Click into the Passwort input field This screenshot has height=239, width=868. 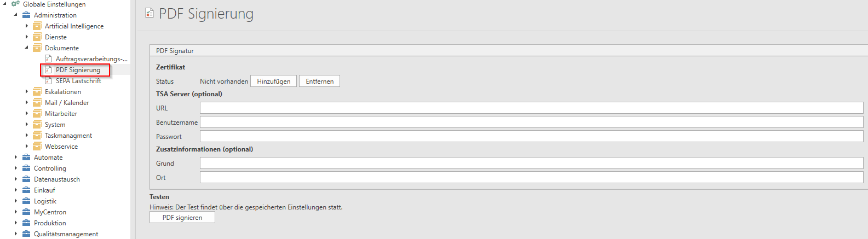[531, 136]
